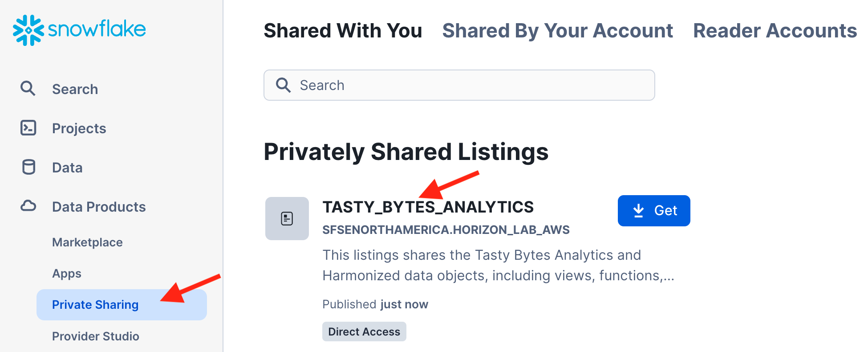
Task: Open the Data section in sidebar
Action: click(67, 168)
